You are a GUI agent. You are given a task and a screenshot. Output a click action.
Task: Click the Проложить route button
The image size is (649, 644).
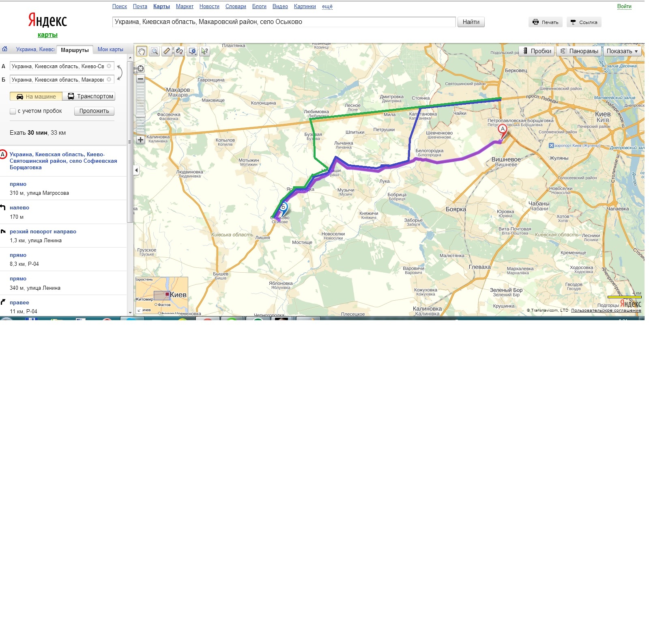tap(94, 111)
